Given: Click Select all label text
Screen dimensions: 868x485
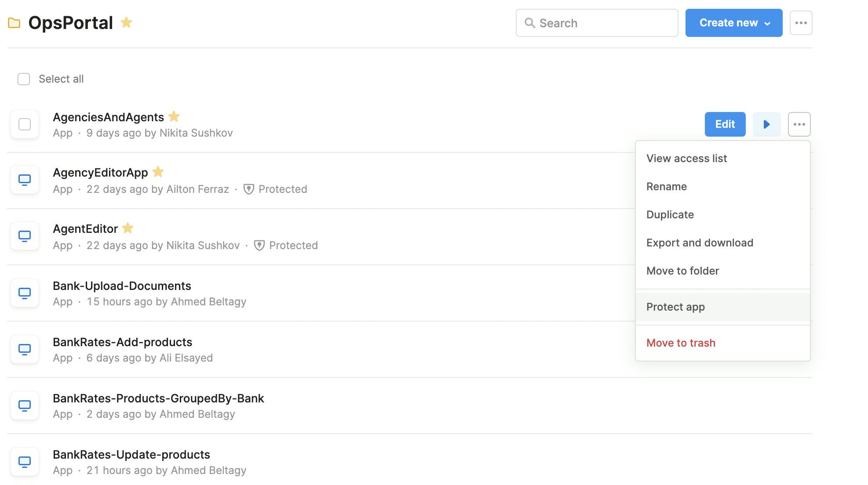Looking at the screenshot, I should 61,79.
